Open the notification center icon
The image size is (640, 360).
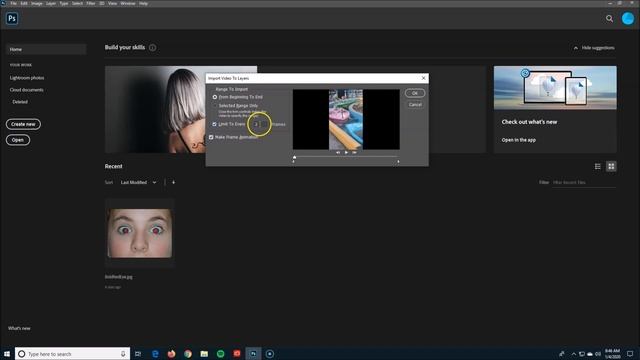(x=630, y=354)
